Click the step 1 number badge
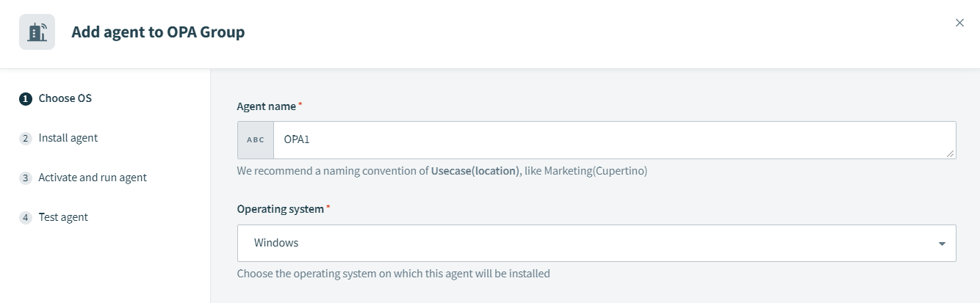Screen dimensions: 980x303 point(26,98)
